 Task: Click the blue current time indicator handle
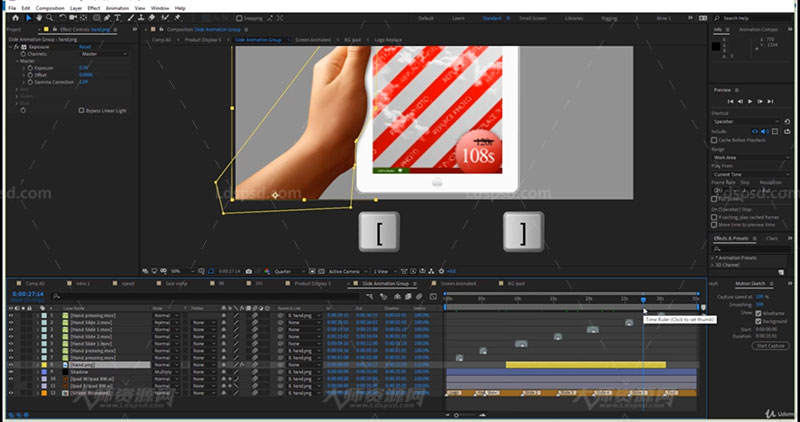point(643,300)
